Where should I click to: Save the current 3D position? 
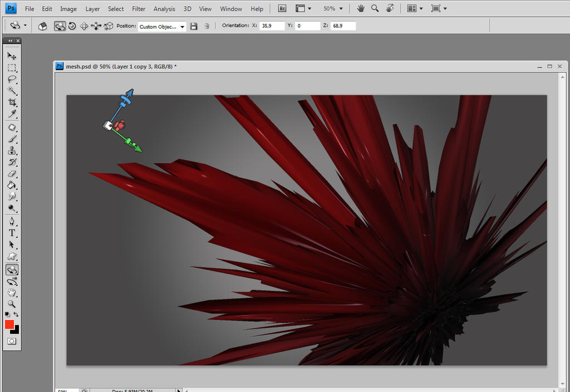pos(194,26)
